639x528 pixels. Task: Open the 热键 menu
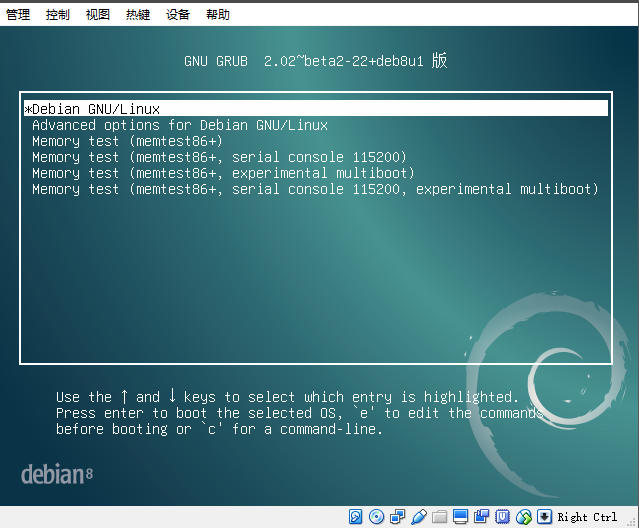click(138, 15)
